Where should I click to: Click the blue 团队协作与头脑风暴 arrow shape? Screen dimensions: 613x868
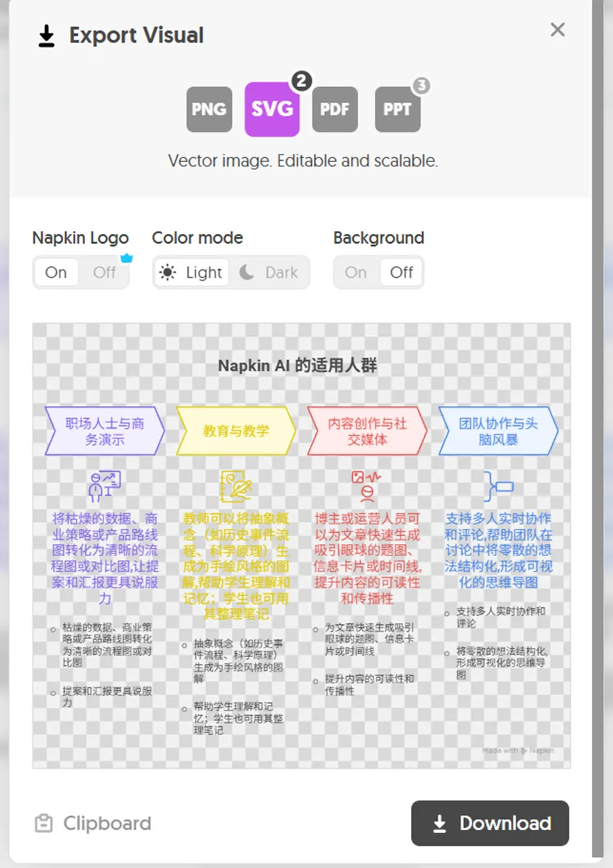(498, 431)
